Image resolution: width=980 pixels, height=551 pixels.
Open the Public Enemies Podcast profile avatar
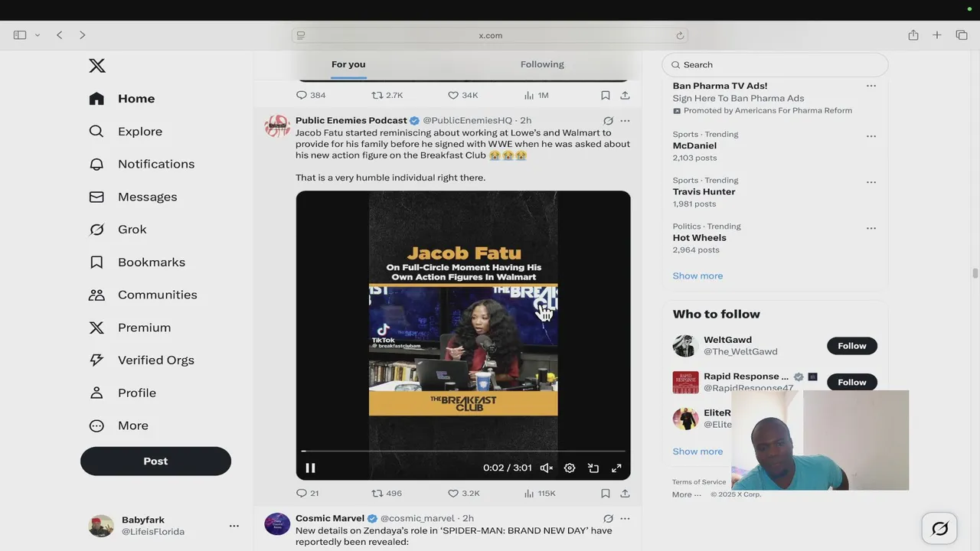pyautogui.click(x=277, y=126)
